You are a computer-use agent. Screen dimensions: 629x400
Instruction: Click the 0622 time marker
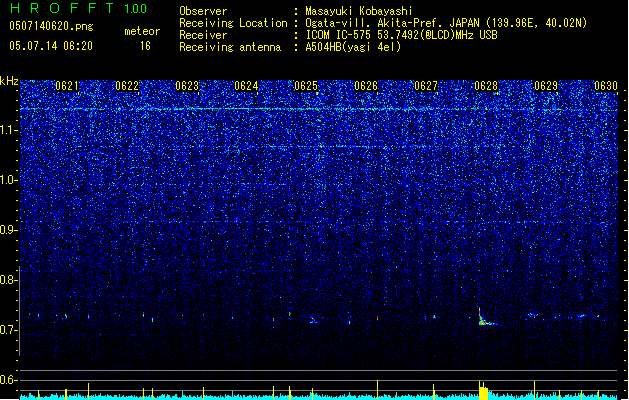(127, 86)
